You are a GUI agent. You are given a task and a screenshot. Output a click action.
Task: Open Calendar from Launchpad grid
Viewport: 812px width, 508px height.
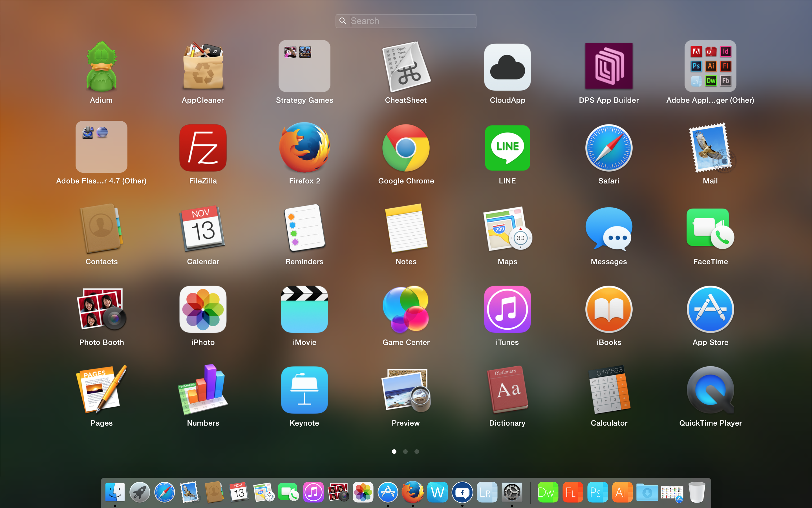pos(203,229)
